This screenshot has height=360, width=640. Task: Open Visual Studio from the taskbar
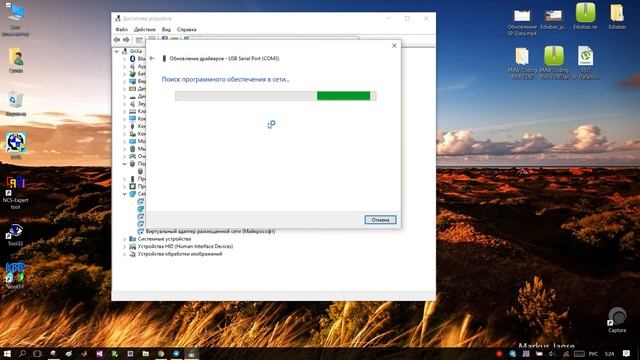[x=100, y=353]
